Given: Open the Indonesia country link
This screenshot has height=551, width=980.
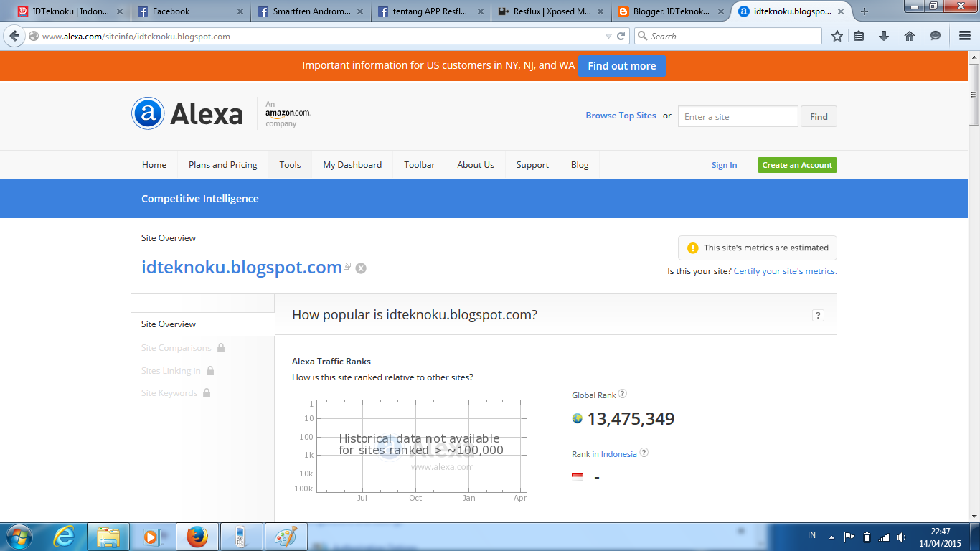Looking at the screenshot, I should coord(618,454).
